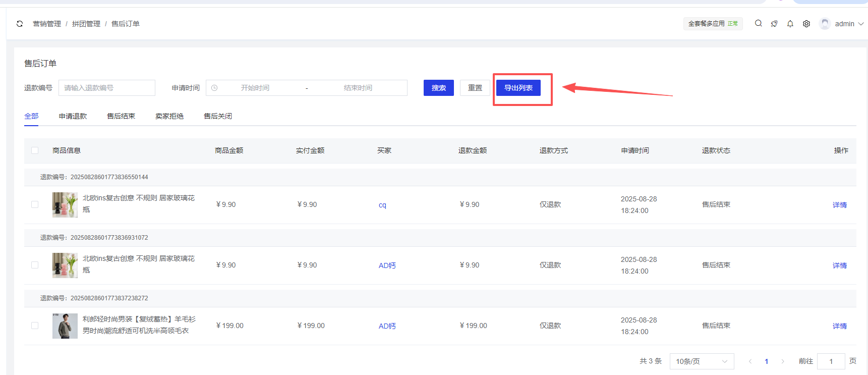Image resolution: width=868 pixels, height=375 pixels.
Task: Switch to the 卖家拒绝 tab
Action: click(169, 116)
